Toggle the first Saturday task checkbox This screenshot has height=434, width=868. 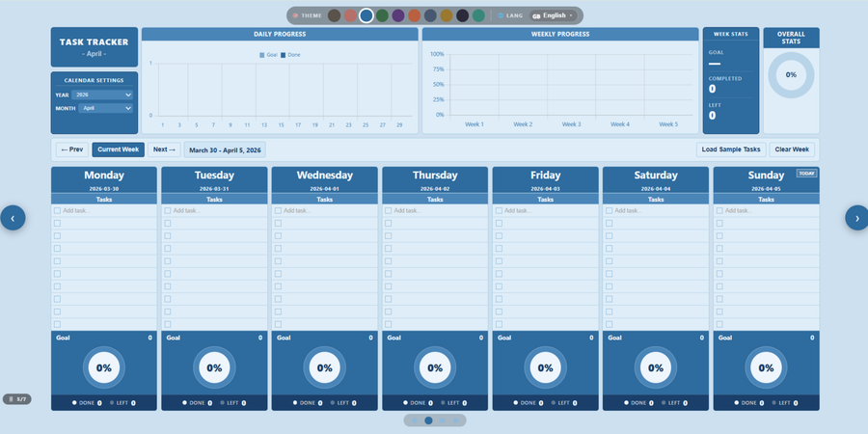click(609, 210)
